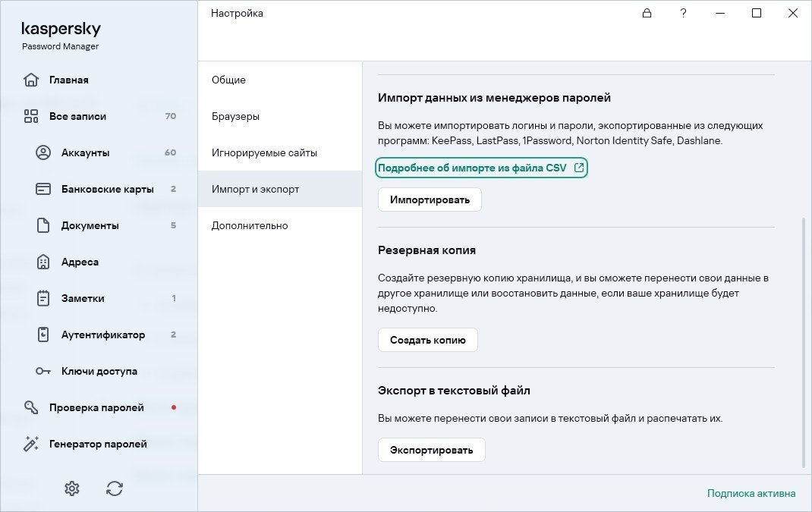Launch Проверка паролей label
This screenshot has width=812, height=512.
(x=96, y=407)
